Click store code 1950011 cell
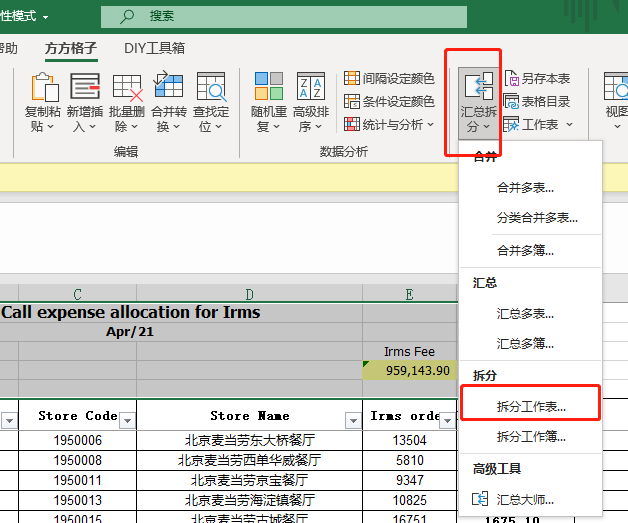Screen dimensions: 628x523 [77, 481]
